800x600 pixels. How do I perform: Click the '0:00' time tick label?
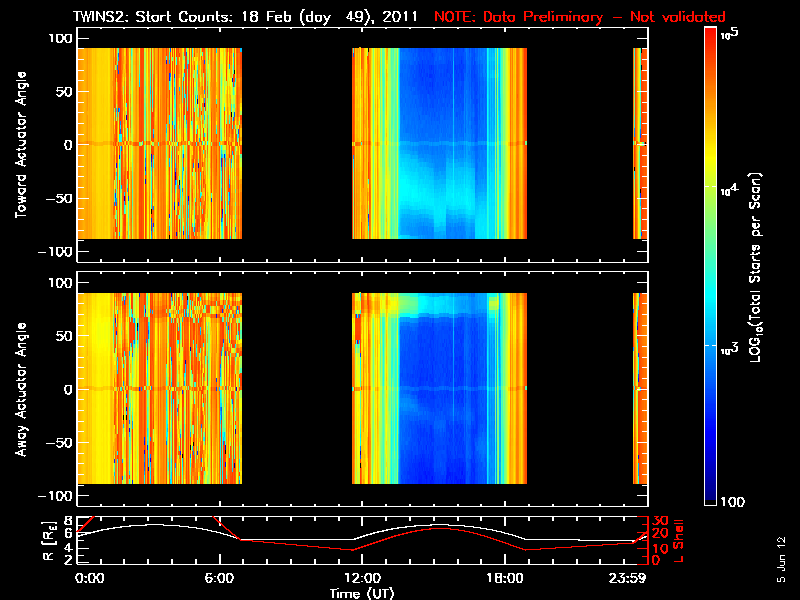click(x=89, y=578)
